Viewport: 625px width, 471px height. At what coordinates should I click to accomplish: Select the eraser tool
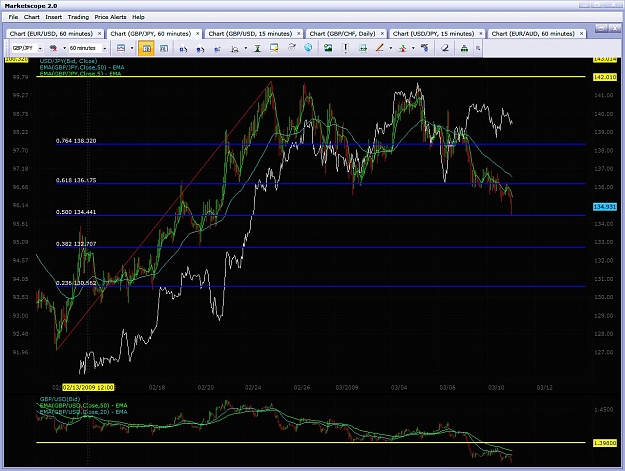[x=445, y=48]
